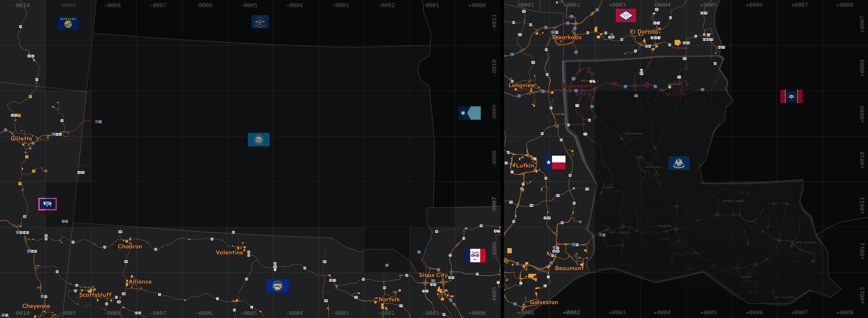Click the Sioux City label
This screenshot has height=318, width=868.
433,275
